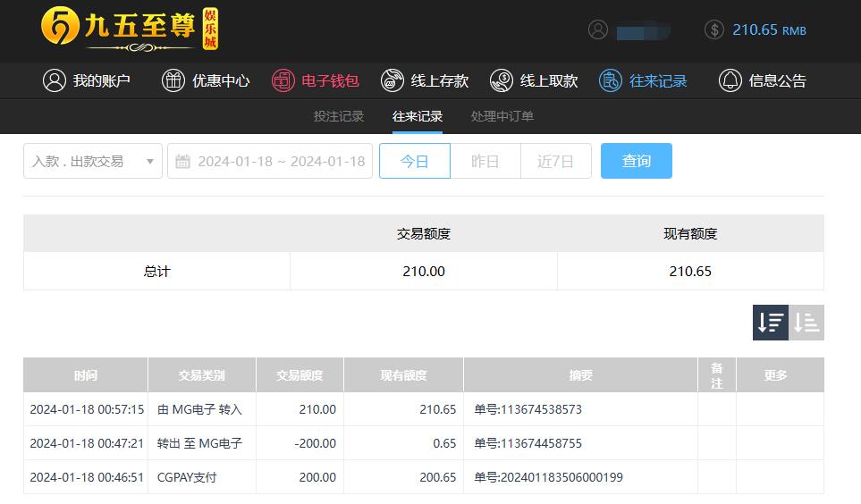861x504 pixels.
Task: Select the 近7日 date filter
Action: point(556,161)
